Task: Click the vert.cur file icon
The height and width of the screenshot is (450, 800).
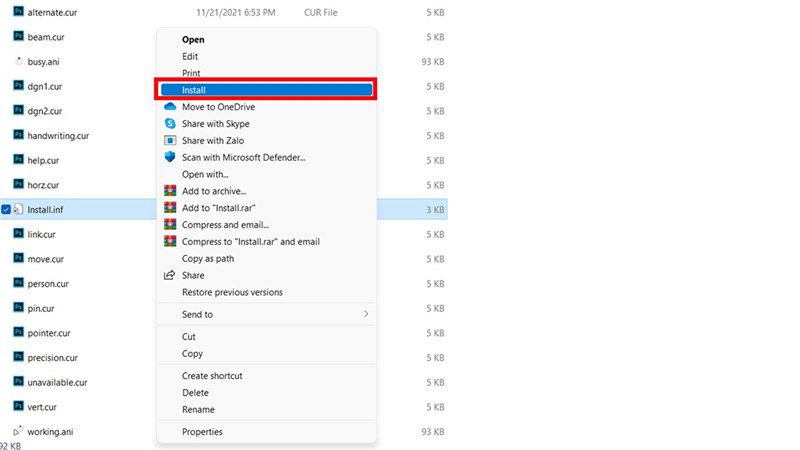Action: [x=18, y=406]
